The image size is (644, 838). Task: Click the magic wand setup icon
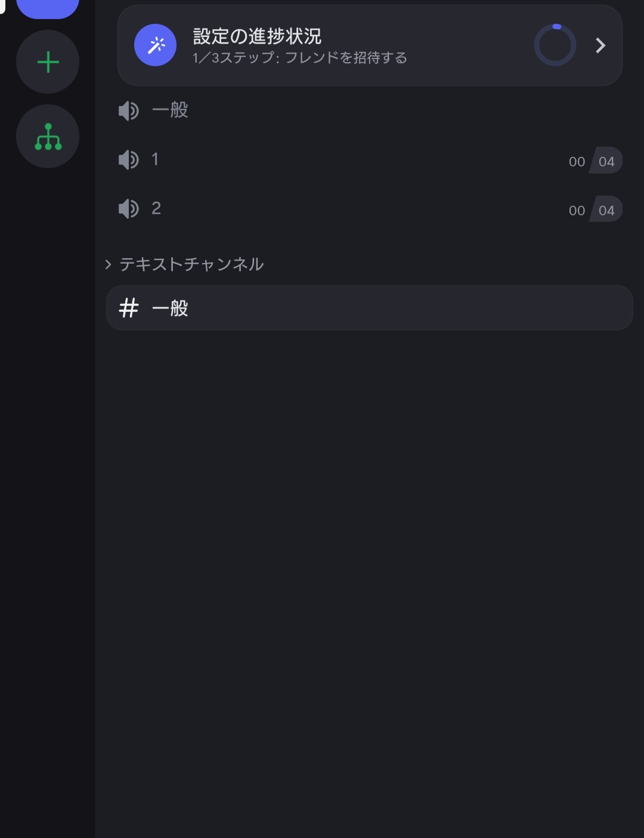point(155,45)
